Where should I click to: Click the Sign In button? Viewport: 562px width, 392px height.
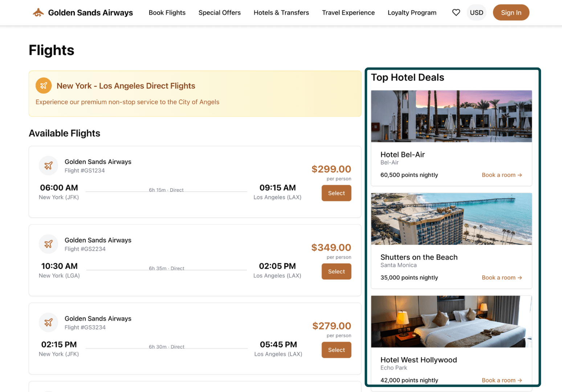coord(511,12)
